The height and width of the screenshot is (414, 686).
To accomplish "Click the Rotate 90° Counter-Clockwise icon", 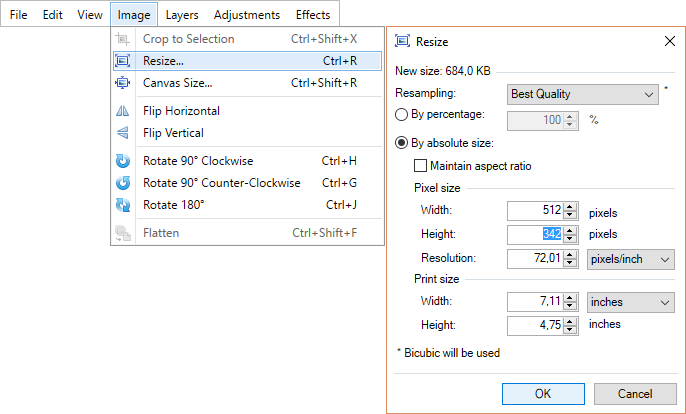I will click(123, 182).
